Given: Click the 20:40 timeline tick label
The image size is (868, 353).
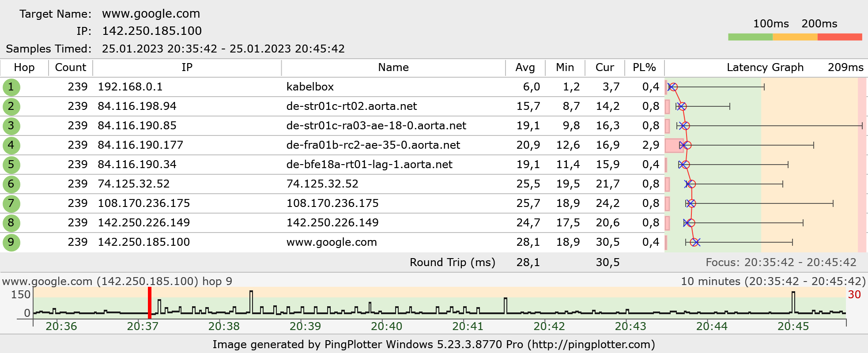Looking at the screenshot, I should (386, 327).
